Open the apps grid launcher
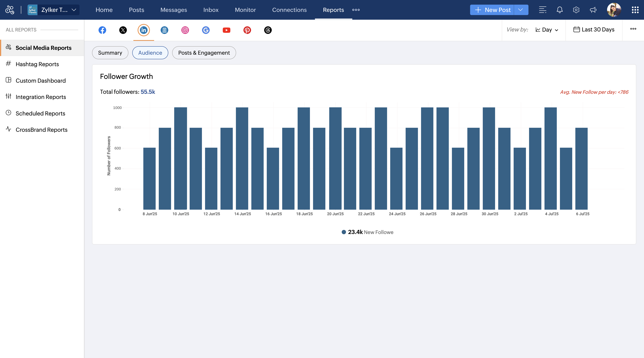This screenshot has width=644, height=358. point(635,10)
